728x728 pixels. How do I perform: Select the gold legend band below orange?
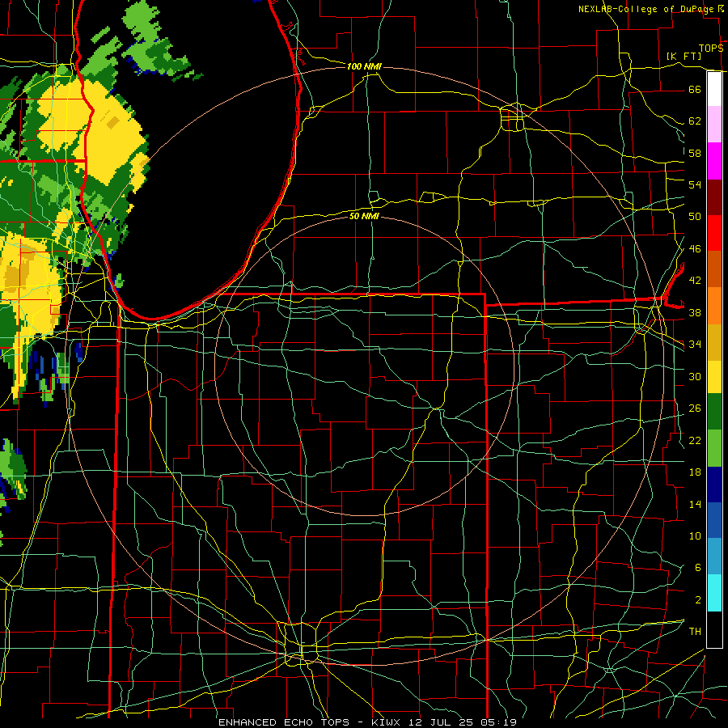(x=714, y=343)
